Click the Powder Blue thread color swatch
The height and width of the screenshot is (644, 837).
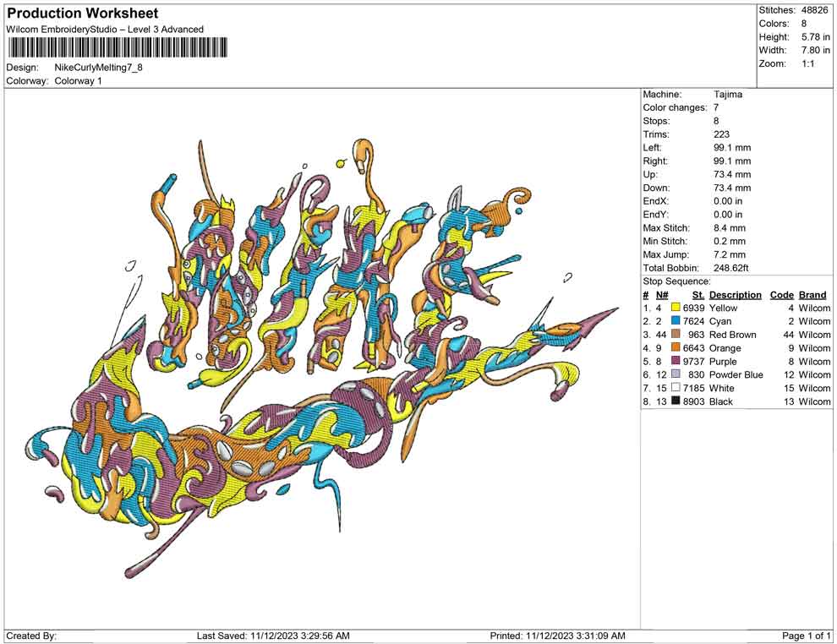(676, 374)
